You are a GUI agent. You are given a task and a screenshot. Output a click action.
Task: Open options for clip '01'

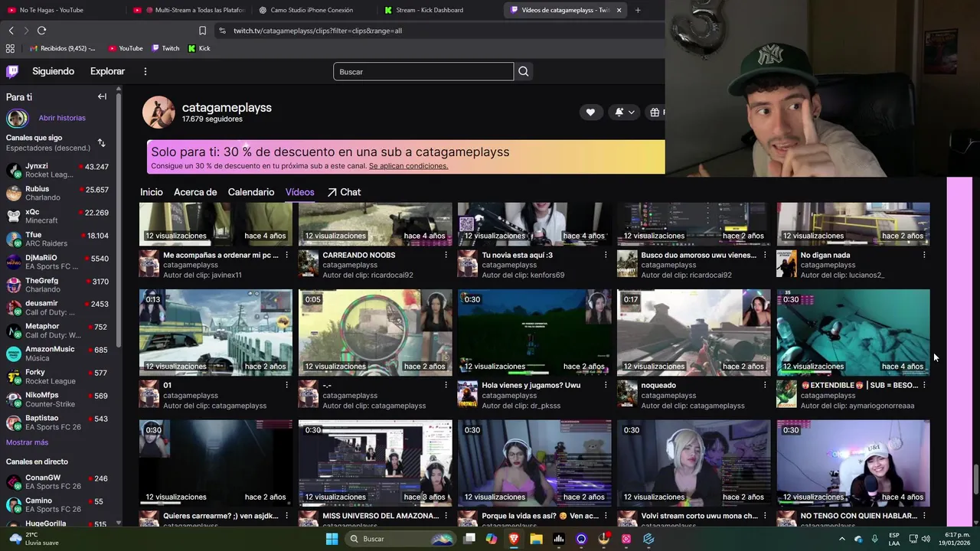tap(287, 385)
